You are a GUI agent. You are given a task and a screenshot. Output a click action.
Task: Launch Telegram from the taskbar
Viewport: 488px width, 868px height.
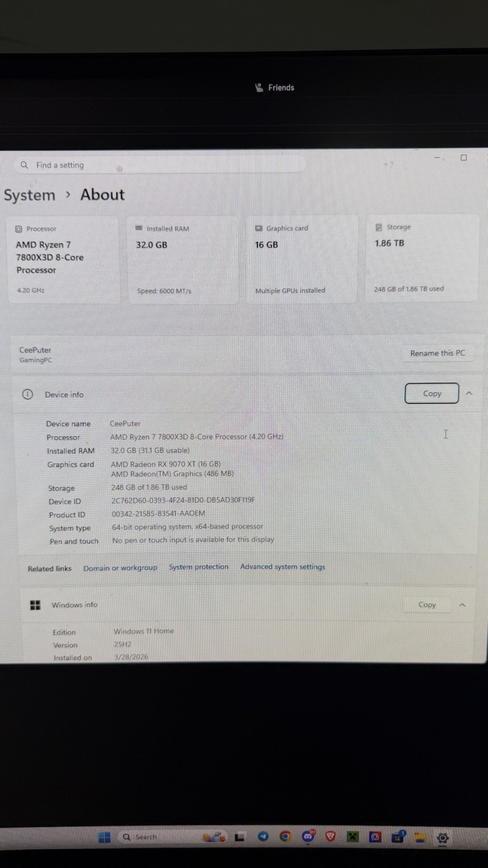click(x=263, y=837)
